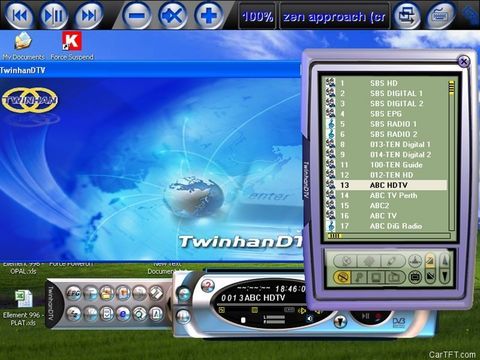This screenshot has height=360, width=480.
Task: Select channel 5 SBS RADIO 1
Action: tap(386, 124)
